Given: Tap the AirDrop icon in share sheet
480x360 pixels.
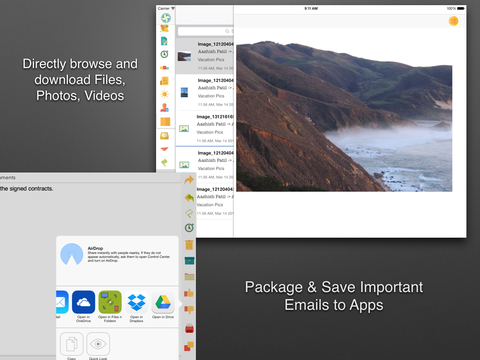Looking at the screenshot, I should [x=72, y=254].
